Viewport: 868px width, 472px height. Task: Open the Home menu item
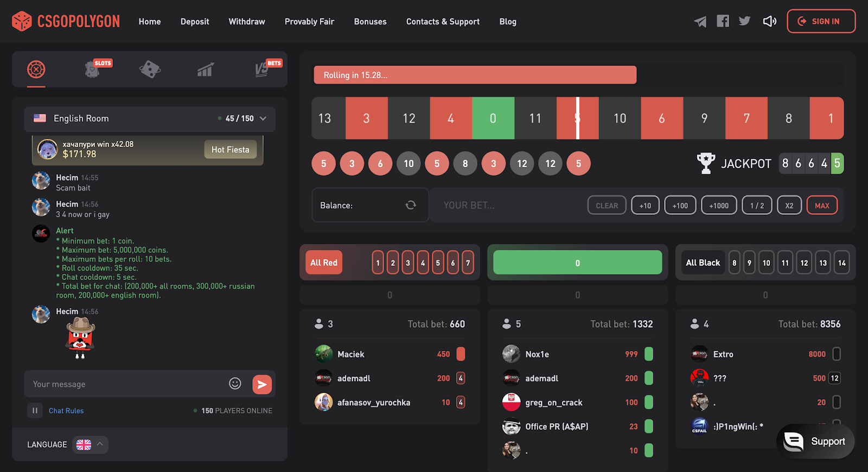pos(150,22)
